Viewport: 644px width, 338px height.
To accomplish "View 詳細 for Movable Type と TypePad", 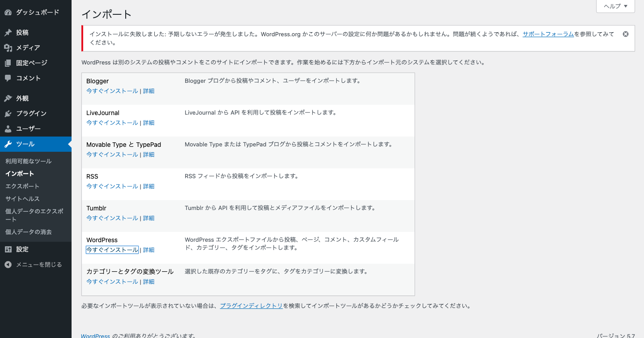I will pyautogui.click(x=148, y=154).
